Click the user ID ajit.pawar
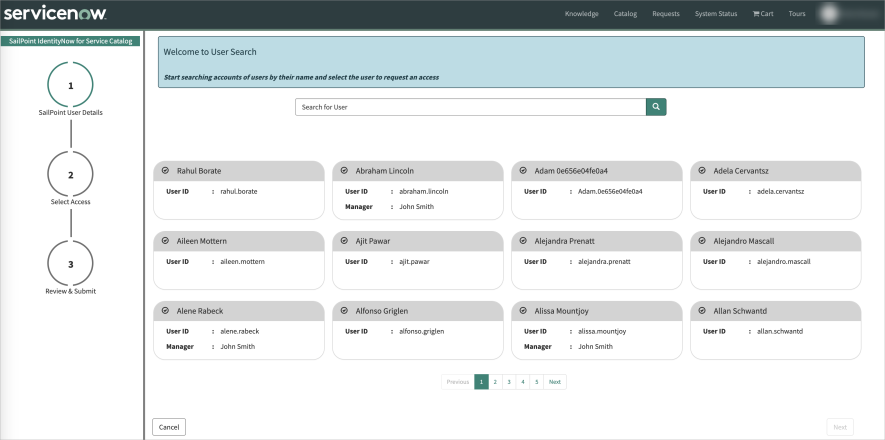This screenshot has width=885, height=440. [x=414, y=261]
